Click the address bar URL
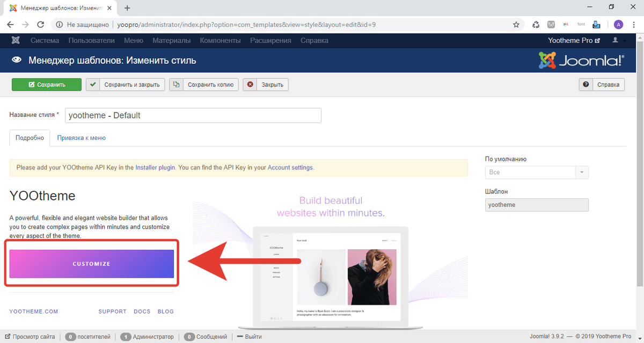Image resolution: width=644 pixels, height=343 pixels. pos(245,25)
